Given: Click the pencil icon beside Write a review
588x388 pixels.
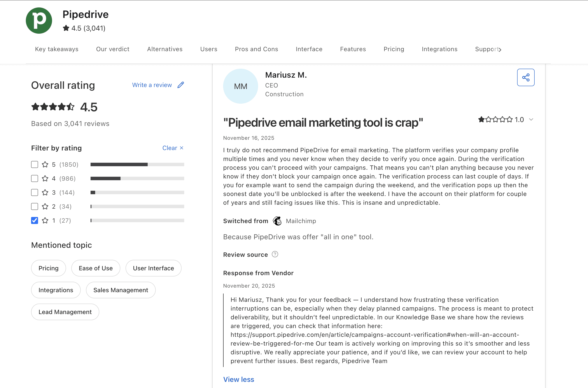Looking at the screenshot, I should coord(181,85).
